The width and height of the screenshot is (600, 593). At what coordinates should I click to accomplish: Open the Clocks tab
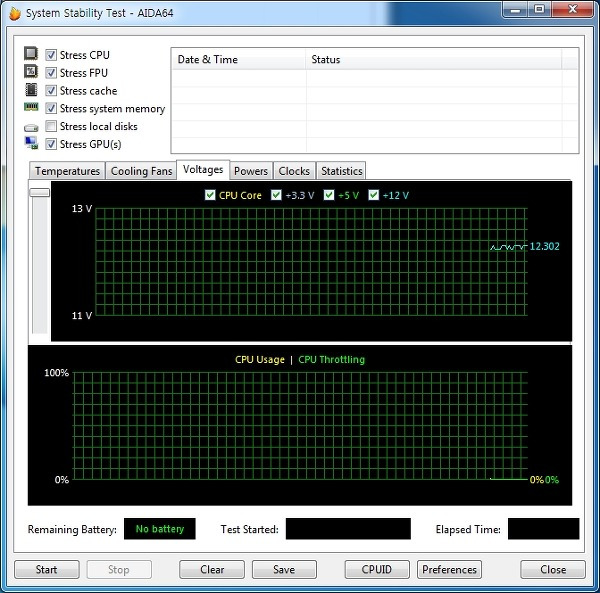pyautogui.click(x=294, y=171)
